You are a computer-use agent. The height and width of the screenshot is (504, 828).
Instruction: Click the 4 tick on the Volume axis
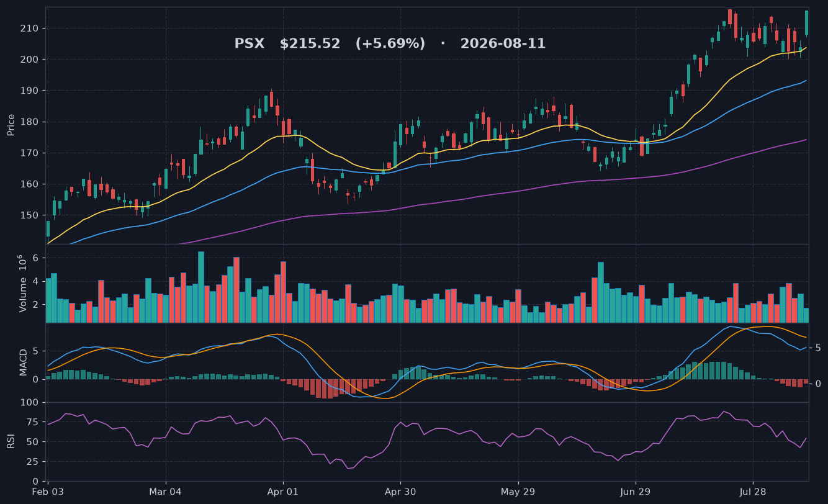tap(36, 281)
